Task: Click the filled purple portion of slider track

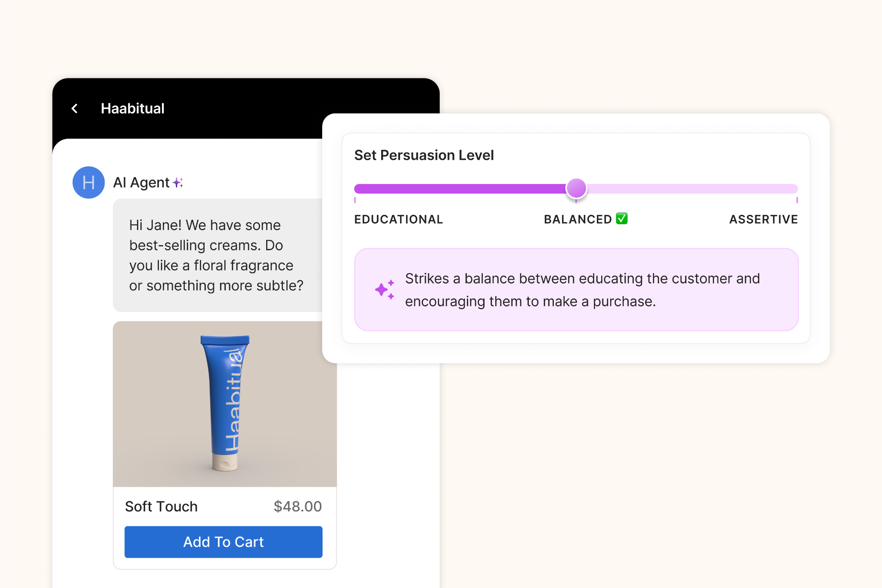Action: pyautogui.click(x=459, y=189)
